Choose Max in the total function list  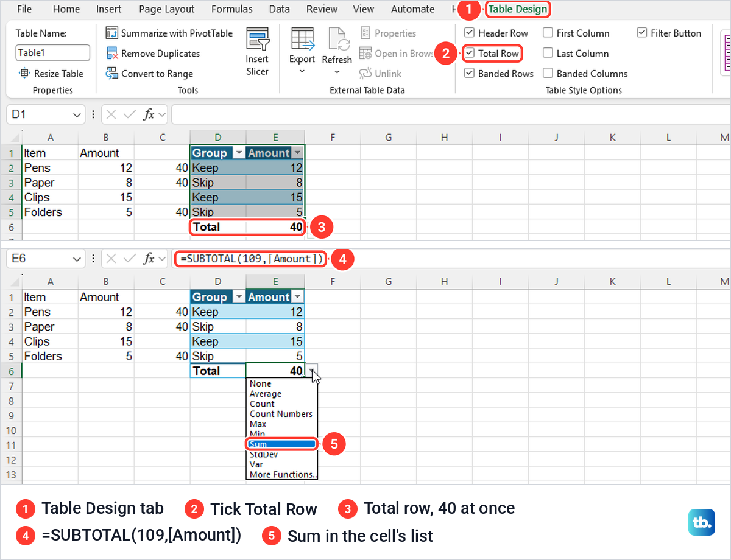pos(281,424)
